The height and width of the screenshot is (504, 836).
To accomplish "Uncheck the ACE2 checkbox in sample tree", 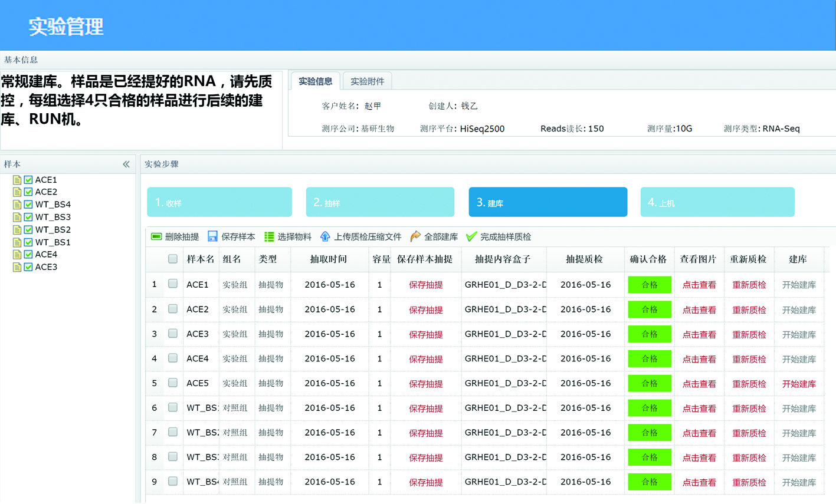I will (x=28, y=192).
